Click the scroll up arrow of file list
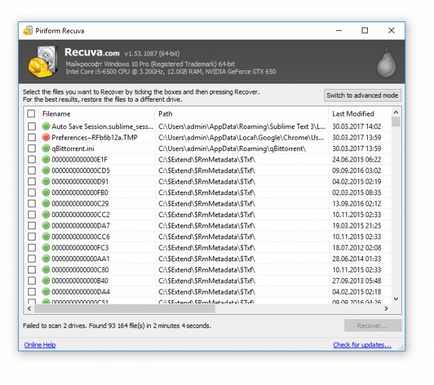Screen dimensions: 434x385 (x=396, y=113)
